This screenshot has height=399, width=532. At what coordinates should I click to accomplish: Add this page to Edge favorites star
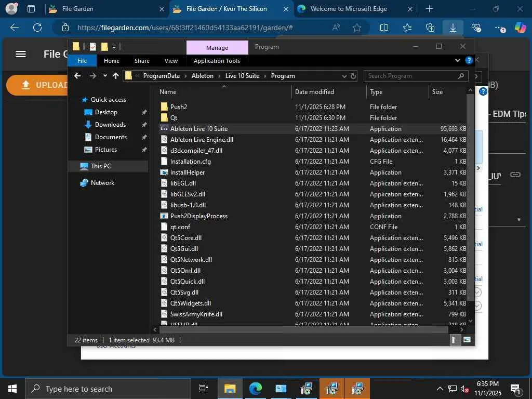[x=356, y=28]
